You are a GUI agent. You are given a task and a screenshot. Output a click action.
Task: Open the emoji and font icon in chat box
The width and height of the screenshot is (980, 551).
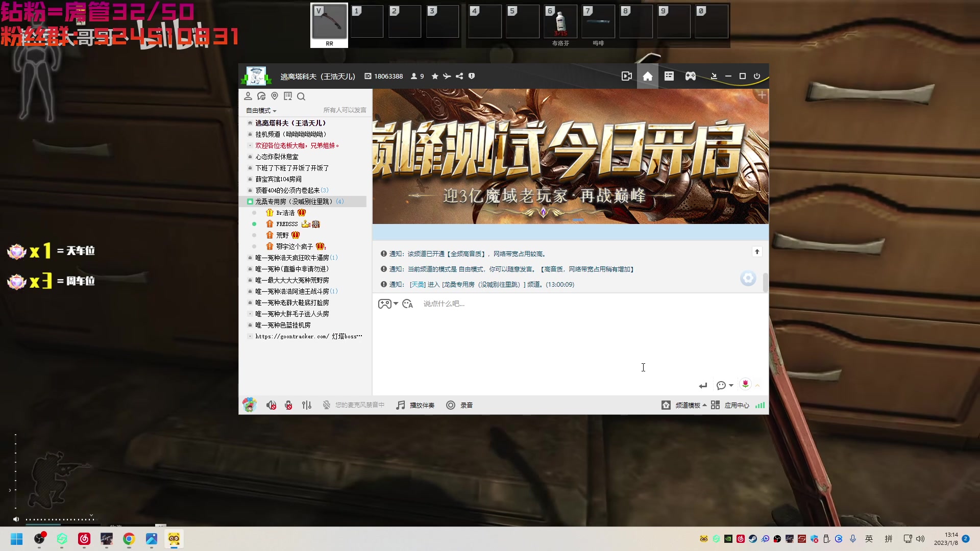(x=407, y=304)
